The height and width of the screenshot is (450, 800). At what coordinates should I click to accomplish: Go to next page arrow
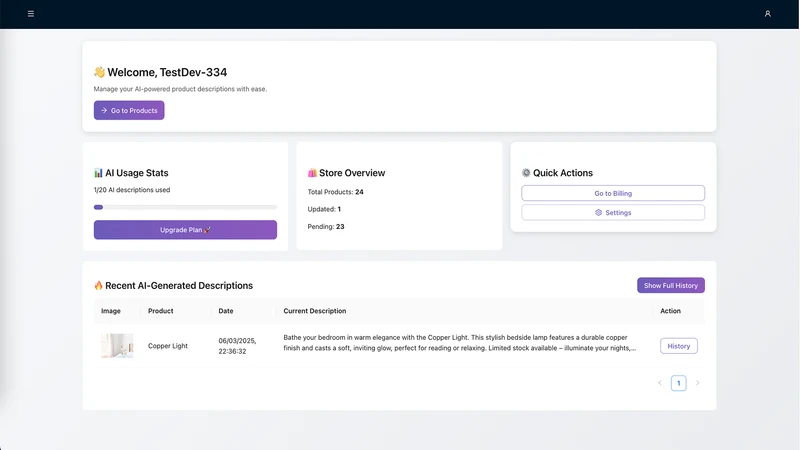point(697,383)
